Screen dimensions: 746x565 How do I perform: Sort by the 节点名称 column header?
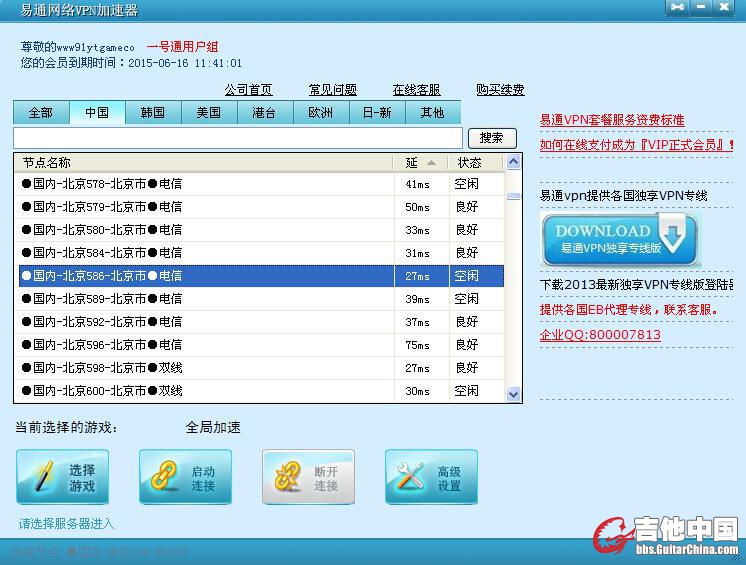(x=204, y=163)
